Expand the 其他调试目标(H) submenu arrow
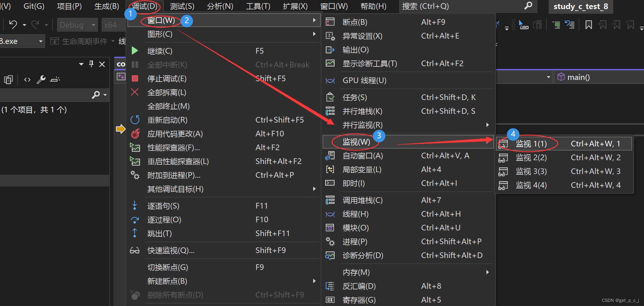644x306 pixels. point(314,188)
